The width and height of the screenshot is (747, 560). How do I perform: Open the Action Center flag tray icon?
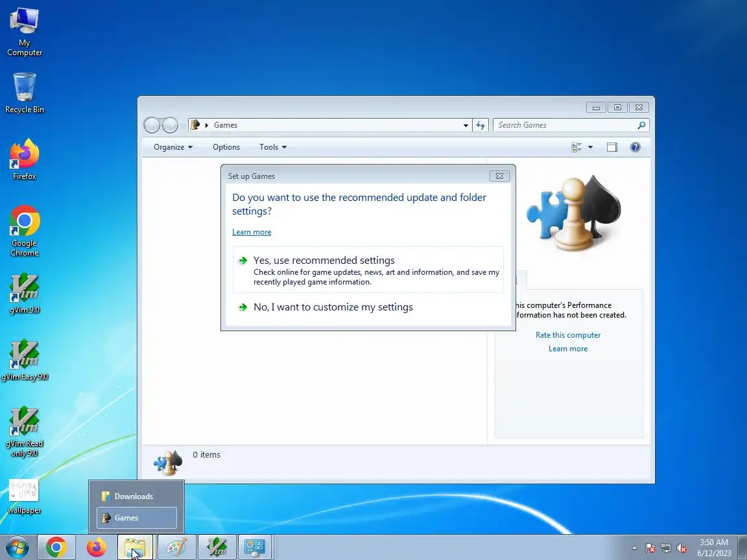(650, 548)
